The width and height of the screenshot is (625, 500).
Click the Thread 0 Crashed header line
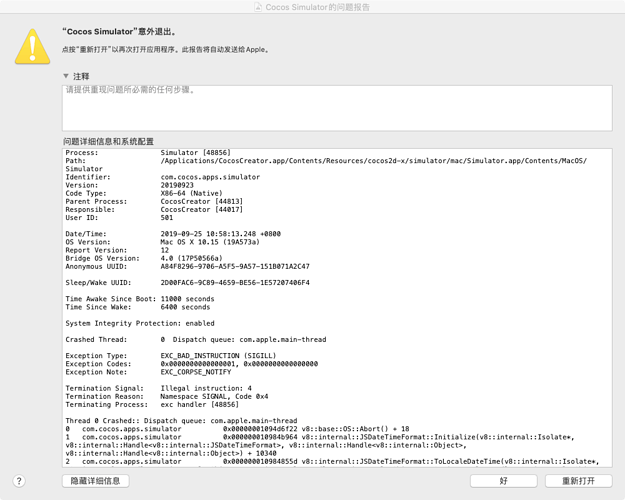coord(181,421)
